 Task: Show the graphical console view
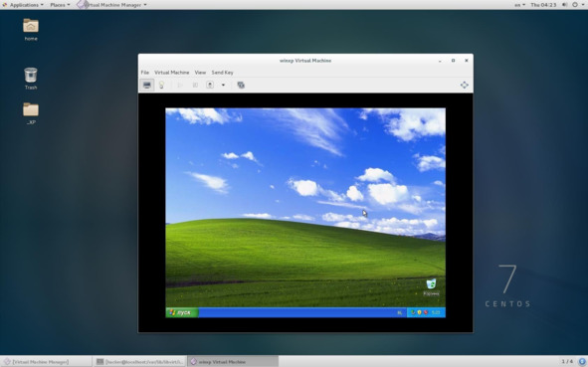click(x=147, y=86)
